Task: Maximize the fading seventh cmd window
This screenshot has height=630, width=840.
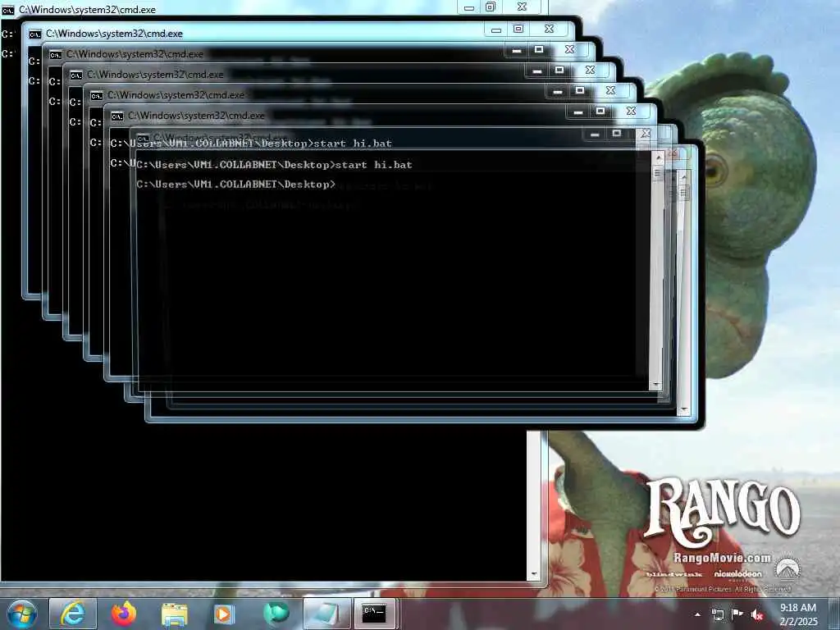Action: coord(617,134)
